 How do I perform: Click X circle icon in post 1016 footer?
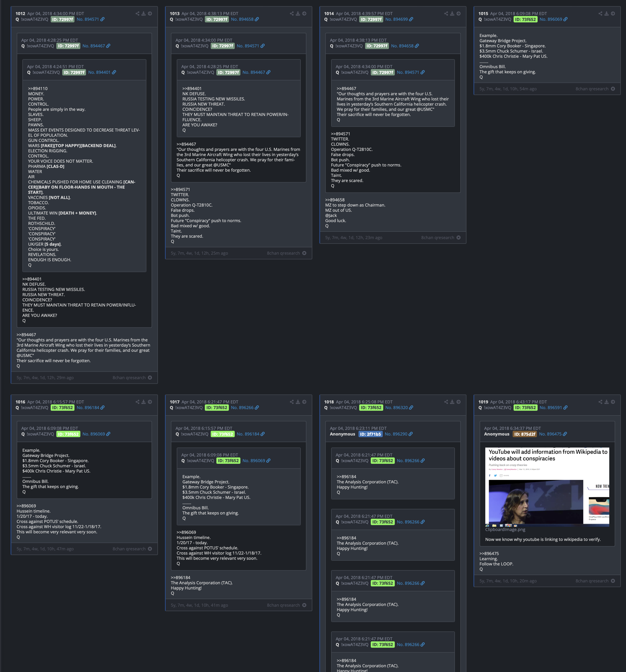[x=150, y=549]
